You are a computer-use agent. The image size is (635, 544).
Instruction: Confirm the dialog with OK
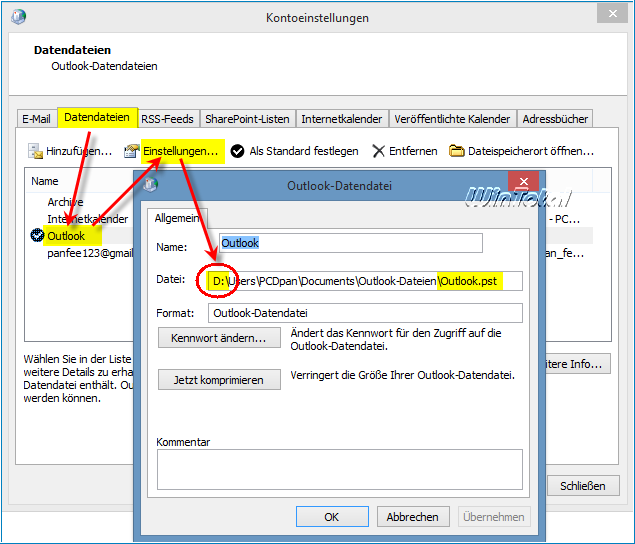coord(332,517)
